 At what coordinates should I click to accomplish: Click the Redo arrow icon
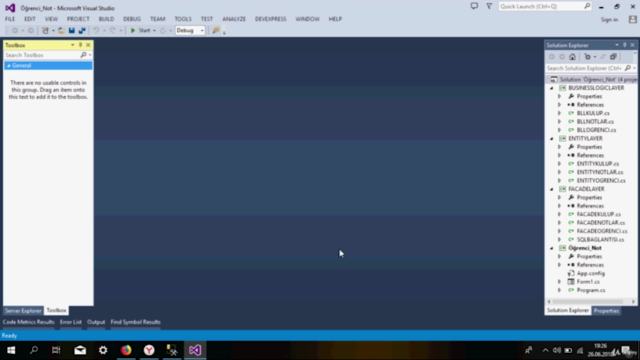[113, 31]
